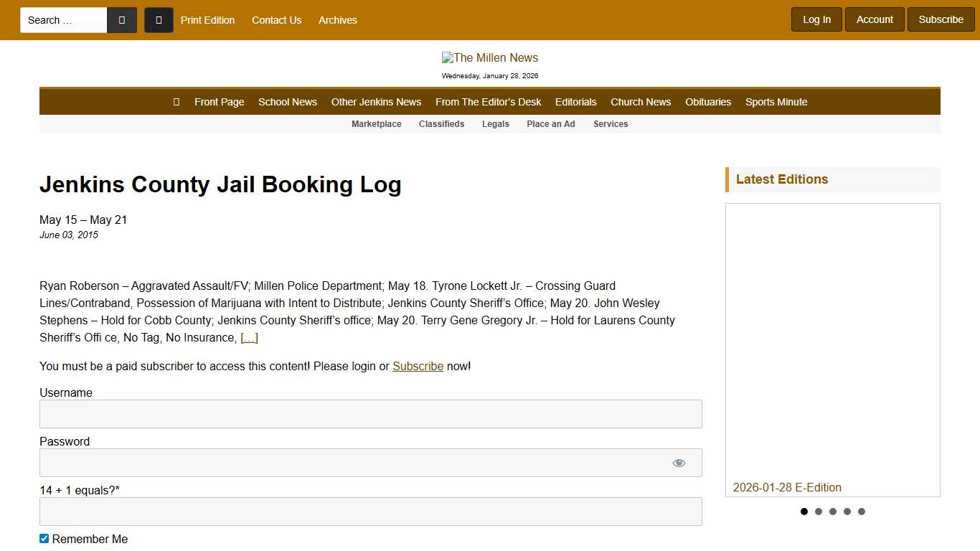Browse the Archives
Screen dimensions: 980x551
[x=337, y=20]
